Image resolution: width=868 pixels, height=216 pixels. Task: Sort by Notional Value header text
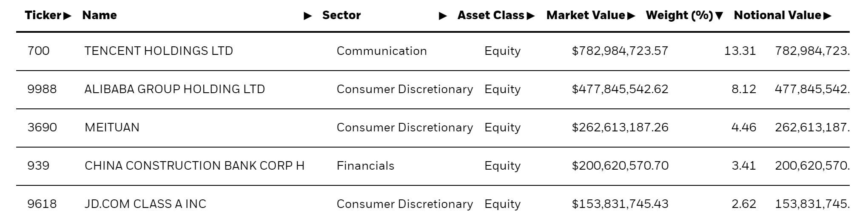point(777,15)
